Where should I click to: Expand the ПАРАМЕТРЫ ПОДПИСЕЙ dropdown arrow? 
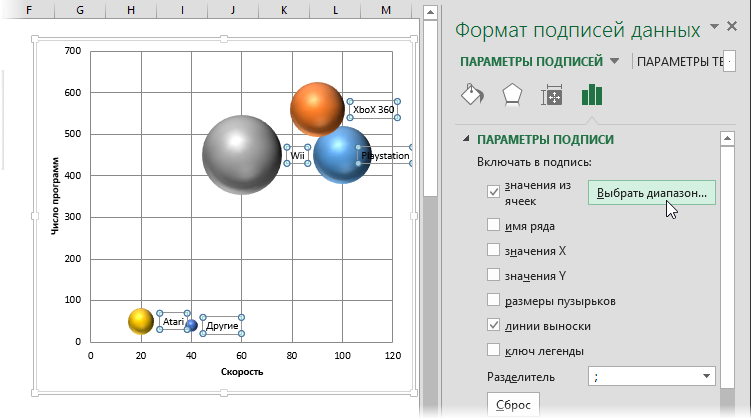(x=614, y=61)
